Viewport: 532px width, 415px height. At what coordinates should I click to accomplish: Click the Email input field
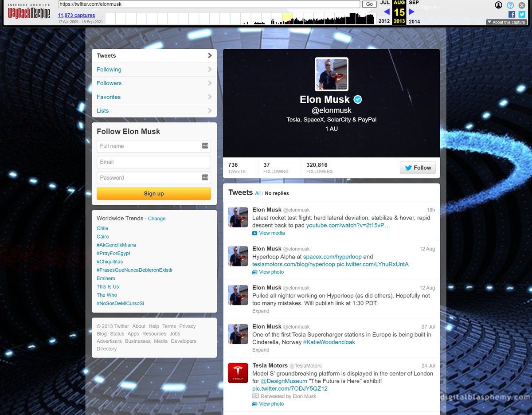[x=154, y=162]
